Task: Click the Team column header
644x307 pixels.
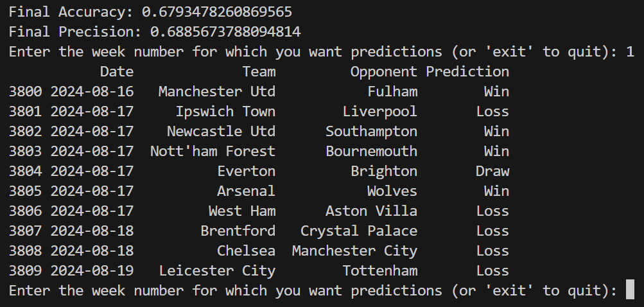Action: pos(259,71)
